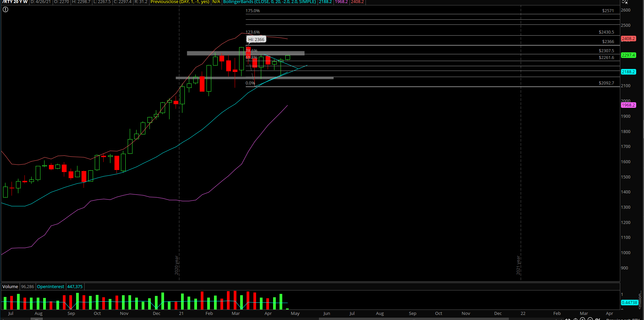Click the green 2297.4 last price bubble
This screenshot has height=320, width=644.
coord(628,55)
